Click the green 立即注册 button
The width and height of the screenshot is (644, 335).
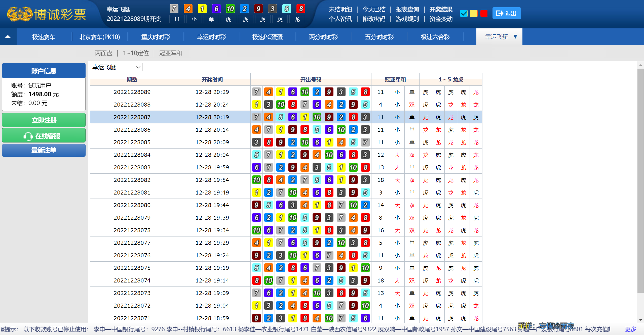pyautogui.click(x=44, y=120)
